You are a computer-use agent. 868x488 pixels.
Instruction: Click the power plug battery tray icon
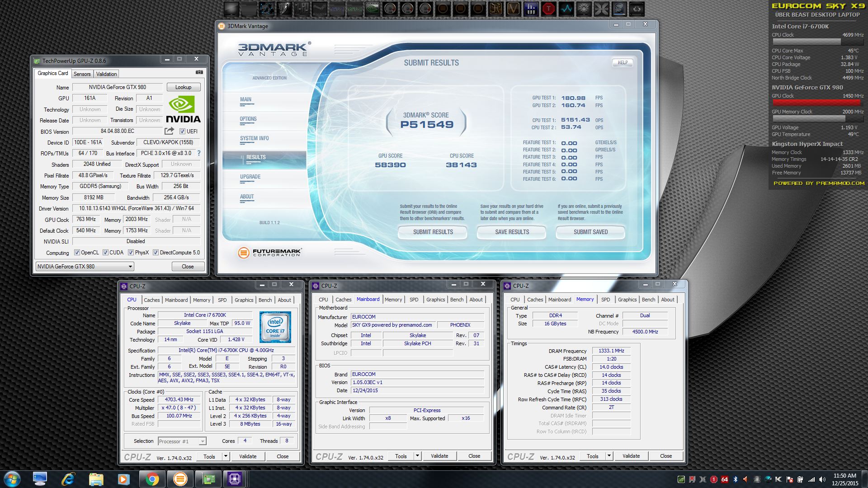point(800,479)
